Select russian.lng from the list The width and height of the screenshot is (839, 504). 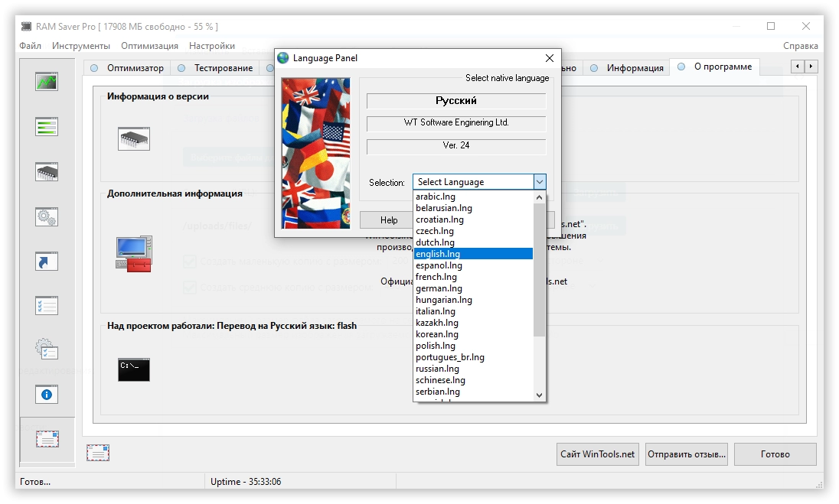pyautogui.click(x=474, y=369)
